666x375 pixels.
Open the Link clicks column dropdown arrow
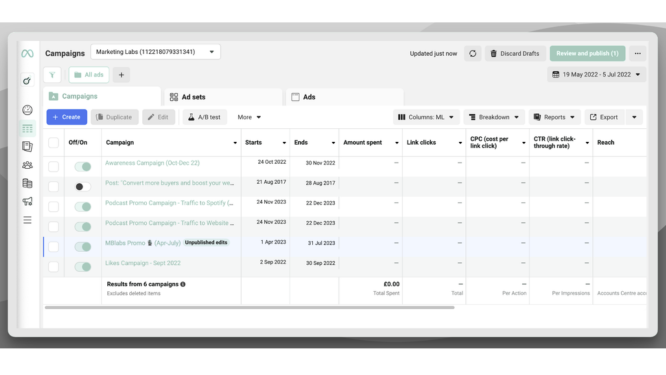click(460, 143)
